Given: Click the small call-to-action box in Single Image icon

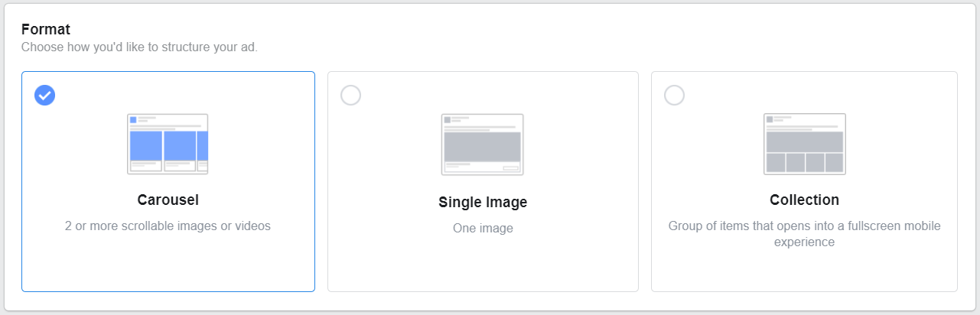Looking at the screenshot, I should 511,168.
